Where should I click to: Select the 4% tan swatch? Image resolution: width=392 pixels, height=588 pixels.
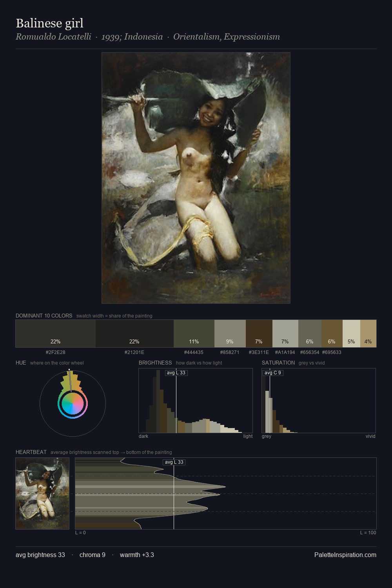[368, 334]
